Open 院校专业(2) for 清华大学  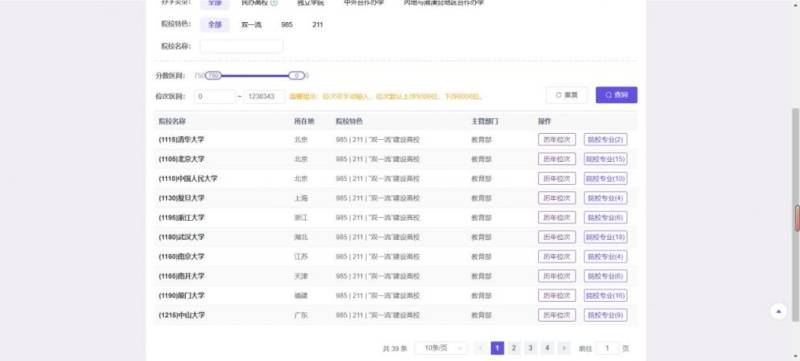606,139
